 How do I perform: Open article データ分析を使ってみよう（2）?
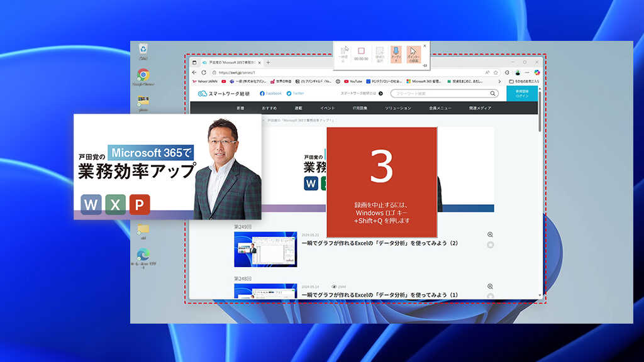[x=379, y=243]
